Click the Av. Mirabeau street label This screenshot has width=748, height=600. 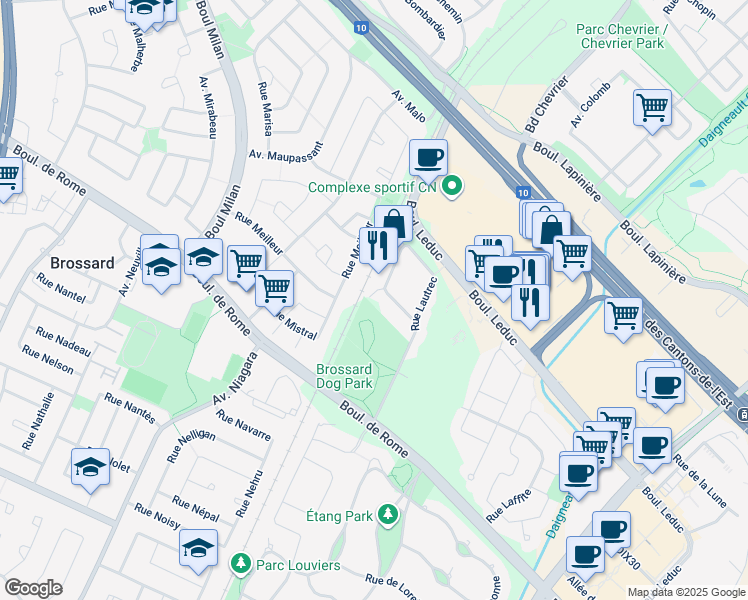click(208, 108)
